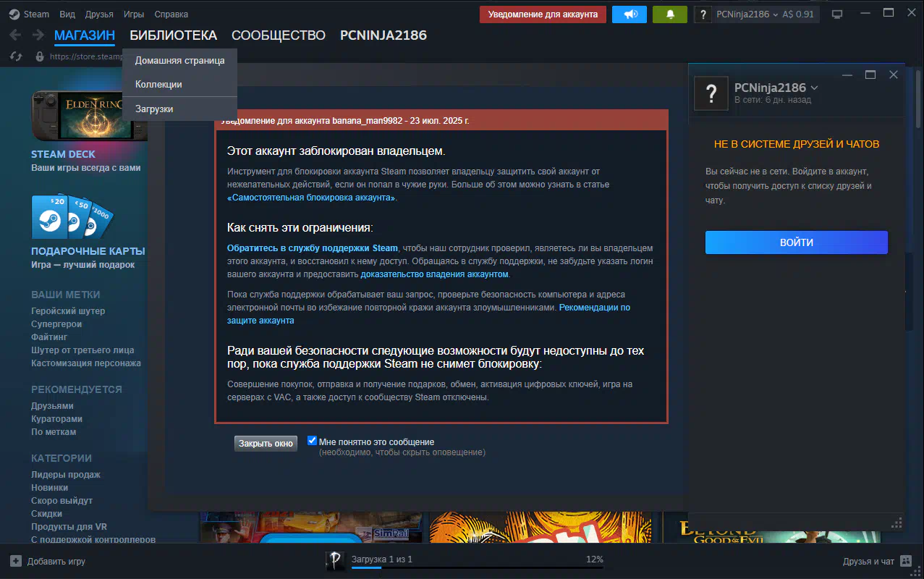The height and width of the screenshot is (579, 924).
Task: Open the Steam menu with the logo
Action: click(30, 14)
